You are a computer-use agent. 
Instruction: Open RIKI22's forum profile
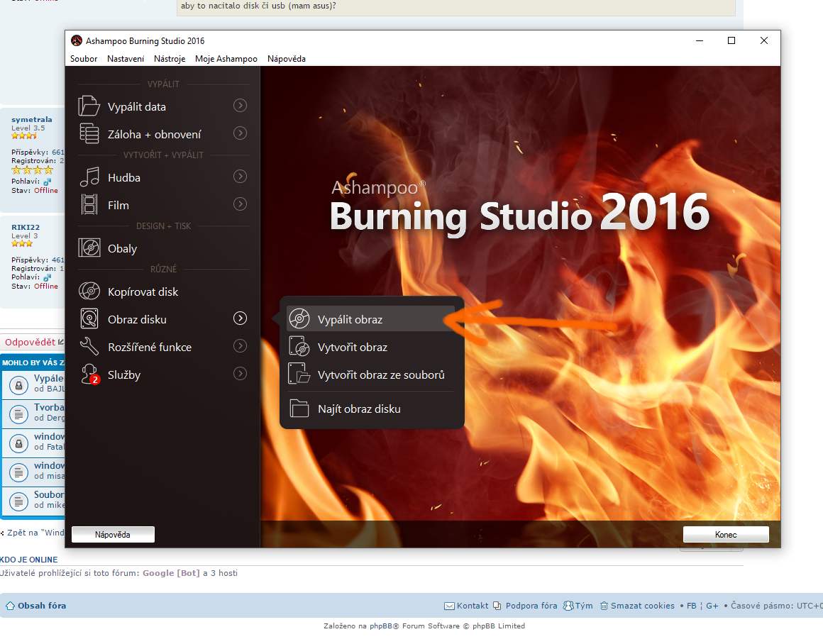coord(26,227)
